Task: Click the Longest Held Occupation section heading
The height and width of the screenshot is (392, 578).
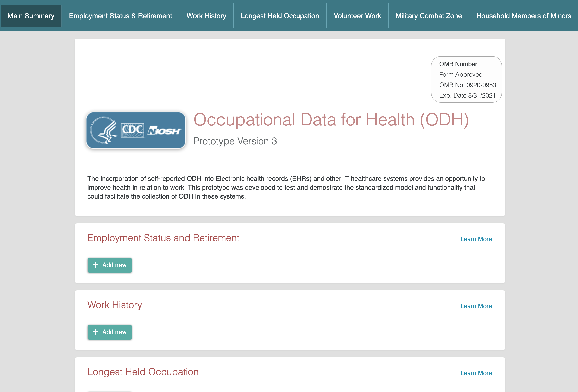Action: pos(143,372)
